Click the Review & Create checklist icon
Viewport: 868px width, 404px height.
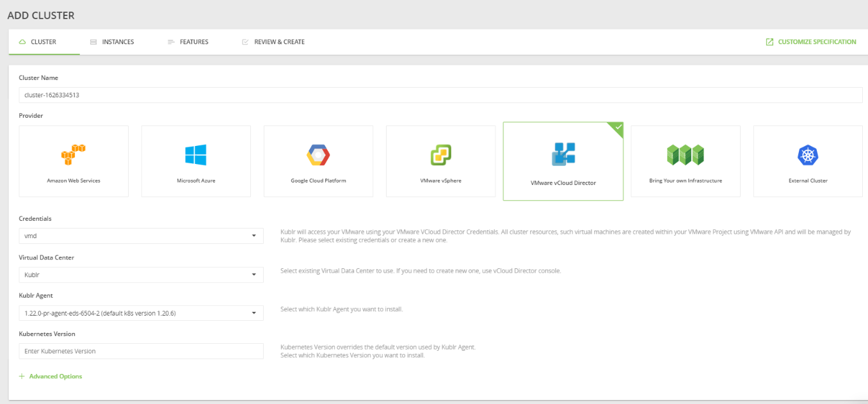[x=245, y=42]
